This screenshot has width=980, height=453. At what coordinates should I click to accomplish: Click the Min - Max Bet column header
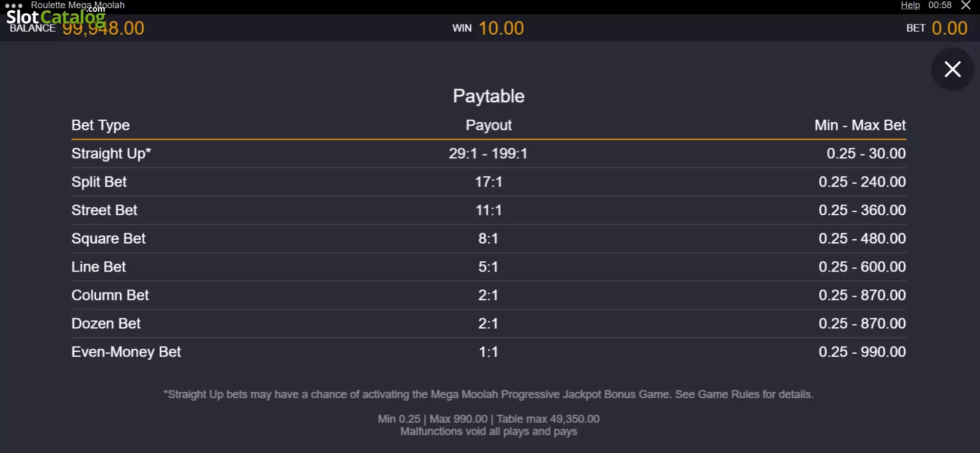click(860, 125)
